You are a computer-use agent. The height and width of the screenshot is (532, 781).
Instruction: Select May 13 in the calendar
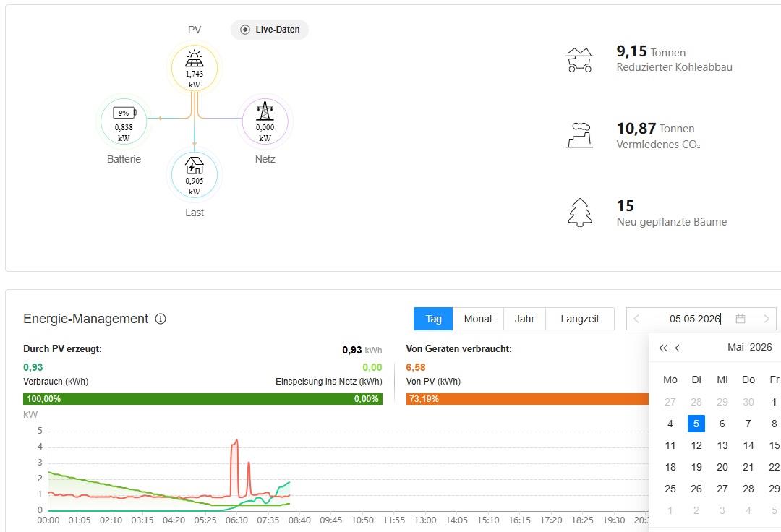(x=722, y=445)
